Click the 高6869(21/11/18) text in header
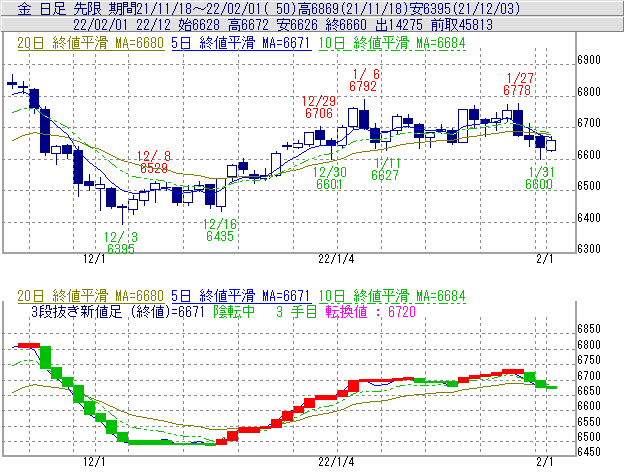This screenshot has height=475, width=624. pos(355,8)
